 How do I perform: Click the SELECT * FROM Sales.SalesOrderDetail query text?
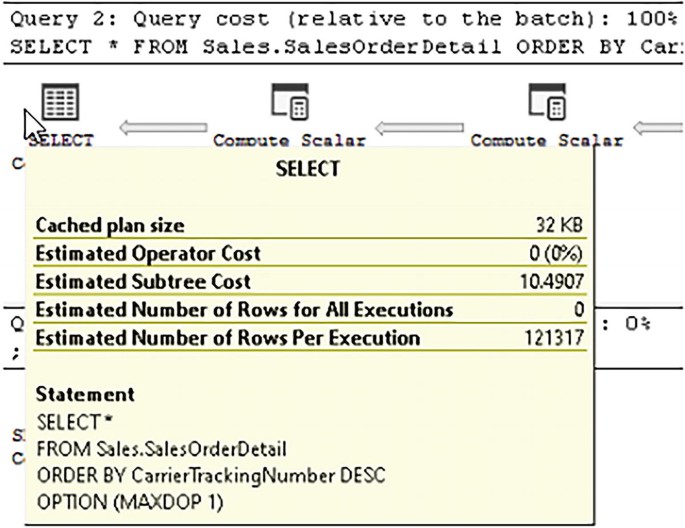(342, 48)
